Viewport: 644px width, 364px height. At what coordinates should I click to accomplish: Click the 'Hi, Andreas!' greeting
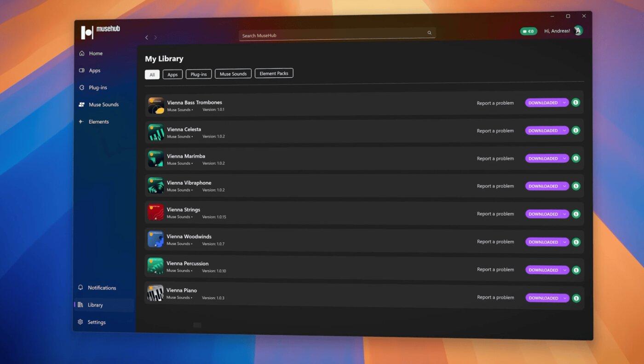(557, 31)
